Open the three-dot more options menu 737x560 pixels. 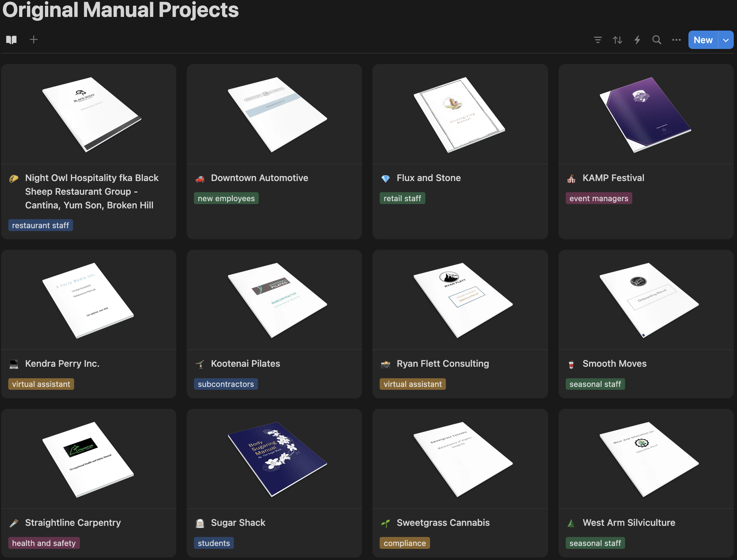point(676,40)
